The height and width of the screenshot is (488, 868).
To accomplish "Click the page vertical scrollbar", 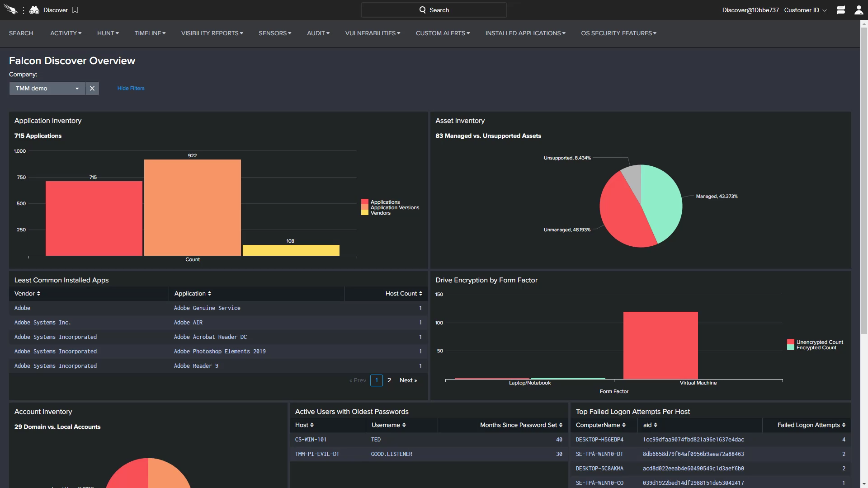I will (x=864, y=181).
